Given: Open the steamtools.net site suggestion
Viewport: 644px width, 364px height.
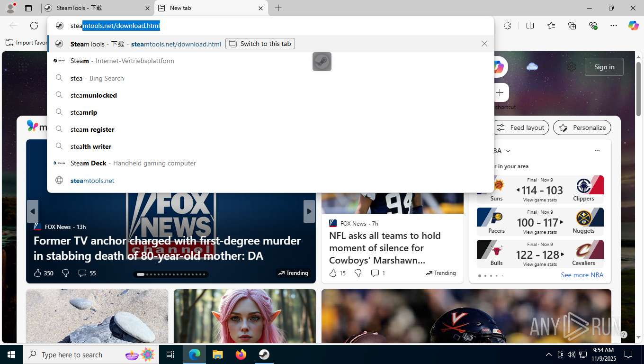Looking at the screenshot, I should click(270, 181).
